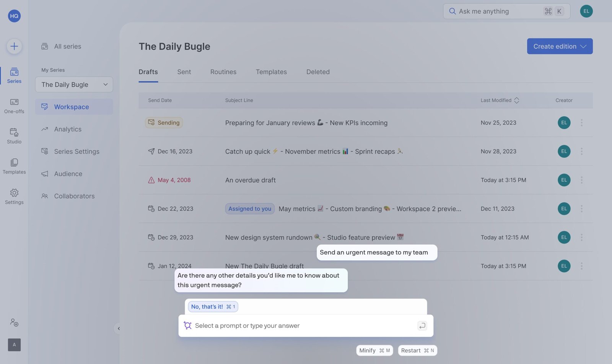612x364 pixels.
Task: Click the EL profile avatar in top bar
Action: pyautogui.click(x=586, y=11)
